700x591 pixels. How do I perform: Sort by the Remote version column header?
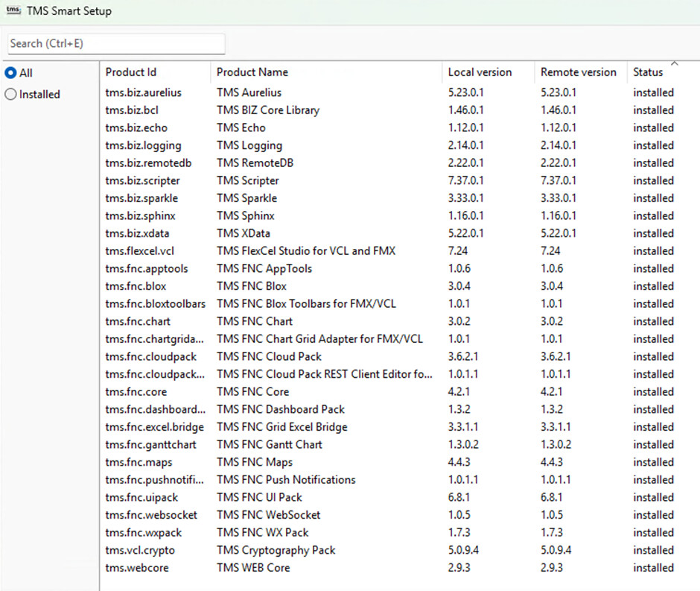pos(579,72)
